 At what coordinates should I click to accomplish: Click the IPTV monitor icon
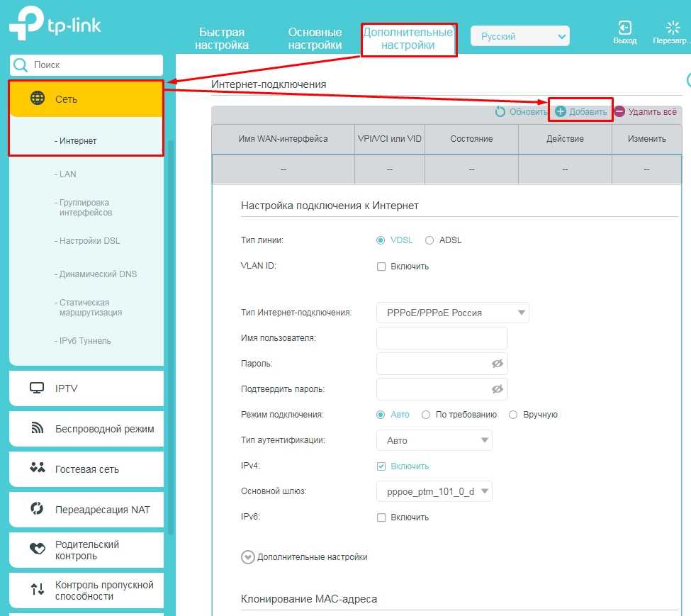click(x=37, y=388)
